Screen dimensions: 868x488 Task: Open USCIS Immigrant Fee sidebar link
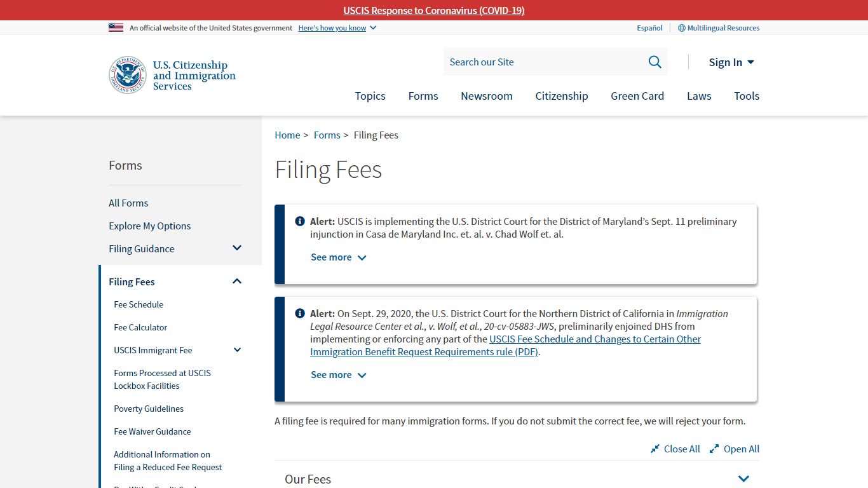coord(153,350)
